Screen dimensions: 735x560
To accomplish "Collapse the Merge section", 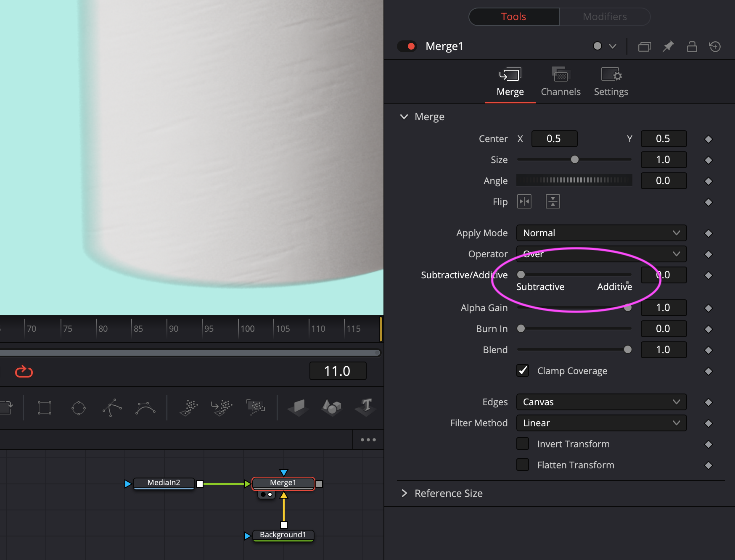I will coord(404,116).
